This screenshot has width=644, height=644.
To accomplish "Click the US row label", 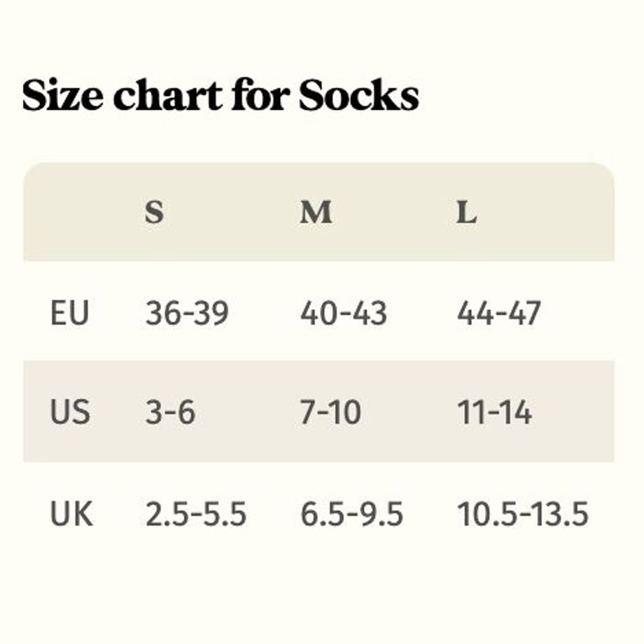I will pyautogui.click(x=70, y=412).
